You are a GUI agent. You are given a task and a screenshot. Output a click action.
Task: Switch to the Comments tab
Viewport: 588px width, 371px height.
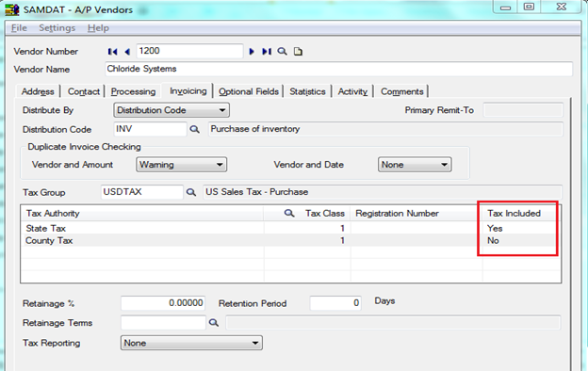[x=402, y=91]
